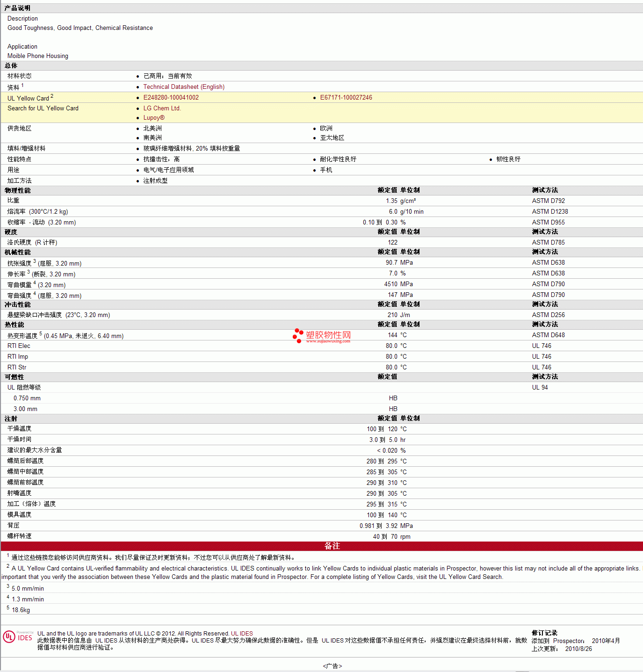Image resolution: width=643 pixels, height=672 pixels.
Task: Click the '干燥温度' row label
Action: pos(20,429)
